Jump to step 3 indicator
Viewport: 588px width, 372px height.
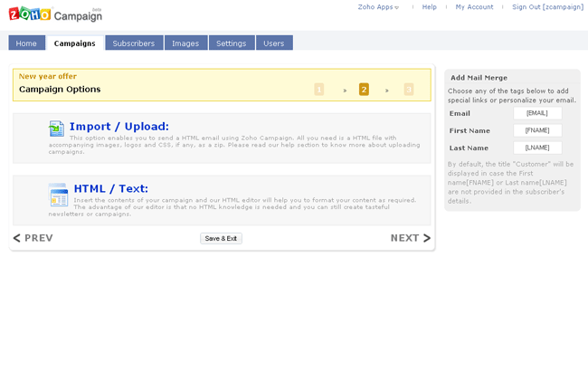[x=409, y=90]
